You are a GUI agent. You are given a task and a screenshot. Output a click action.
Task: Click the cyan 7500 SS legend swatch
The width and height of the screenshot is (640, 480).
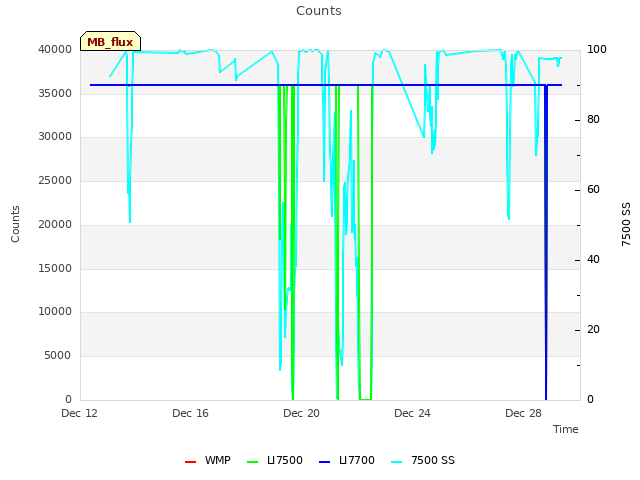(396, 462)
